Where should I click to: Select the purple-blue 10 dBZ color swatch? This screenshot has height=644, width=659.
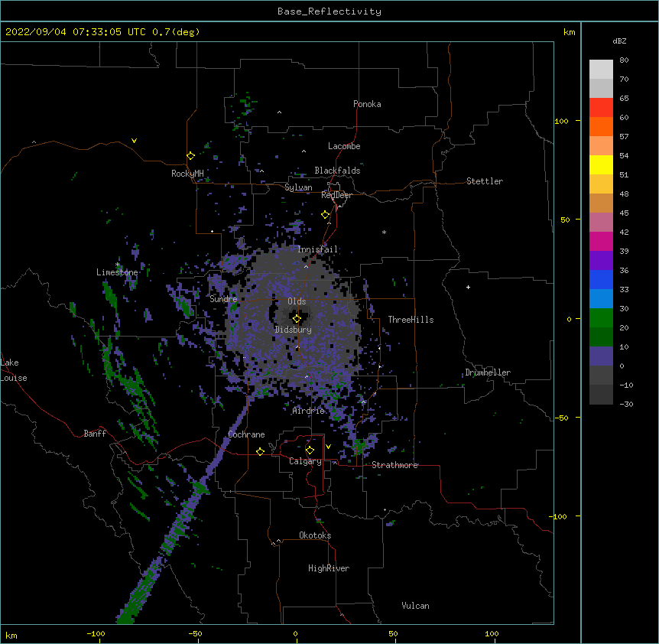(x=601, y=356)
